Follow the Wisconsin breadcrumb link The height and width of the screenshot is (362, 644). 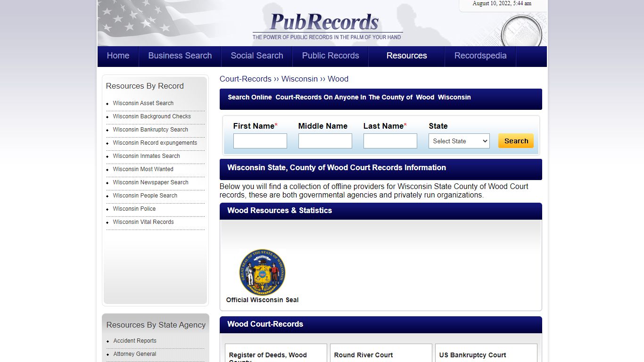299,79
